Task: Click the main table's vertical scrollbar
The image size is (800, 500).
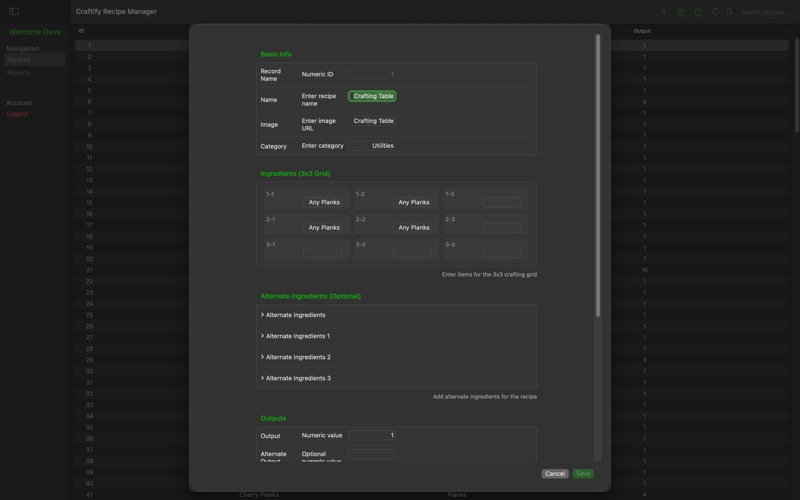Action: pos(796,86)
